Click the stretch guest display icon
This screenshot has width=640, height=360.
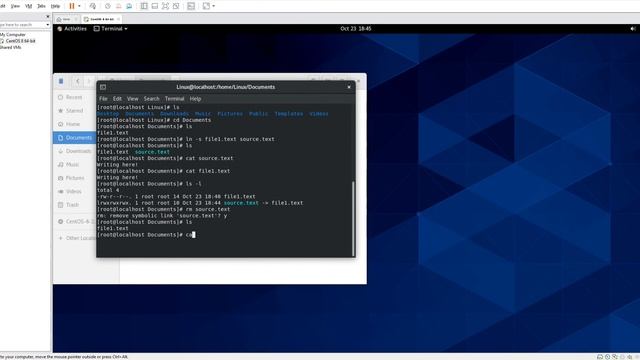click(206, 6)
